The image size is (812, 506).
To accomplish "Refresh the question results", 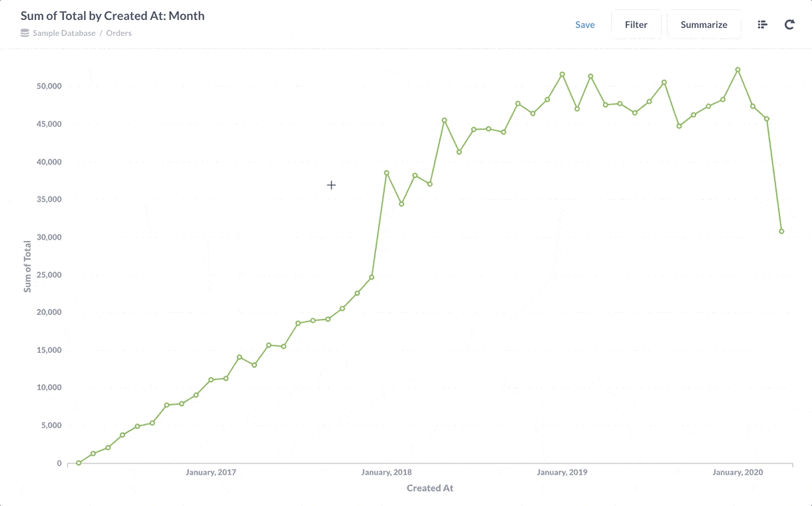I will coord(789,25).
